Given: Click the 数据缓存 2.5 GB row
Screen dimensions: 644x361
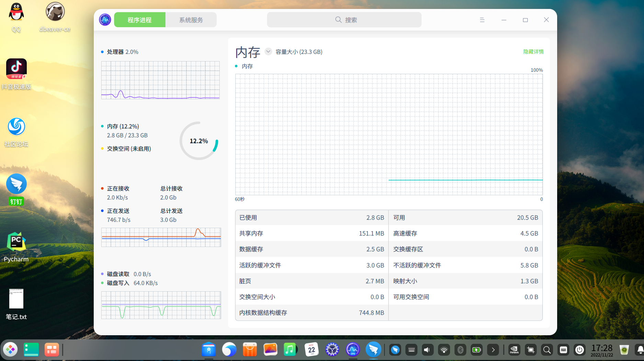Looking at the screenshot, I should click(312, 249).
